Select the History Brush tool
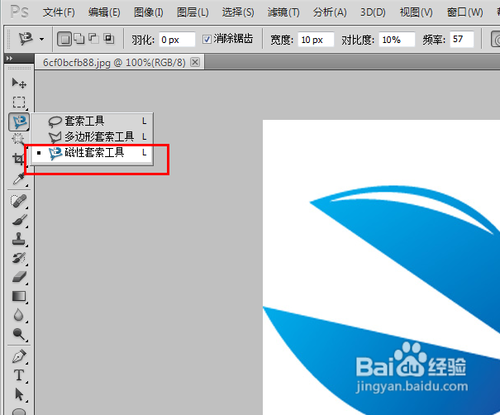The height and width of the screenshot is (415, 500). tap(19, 258)
